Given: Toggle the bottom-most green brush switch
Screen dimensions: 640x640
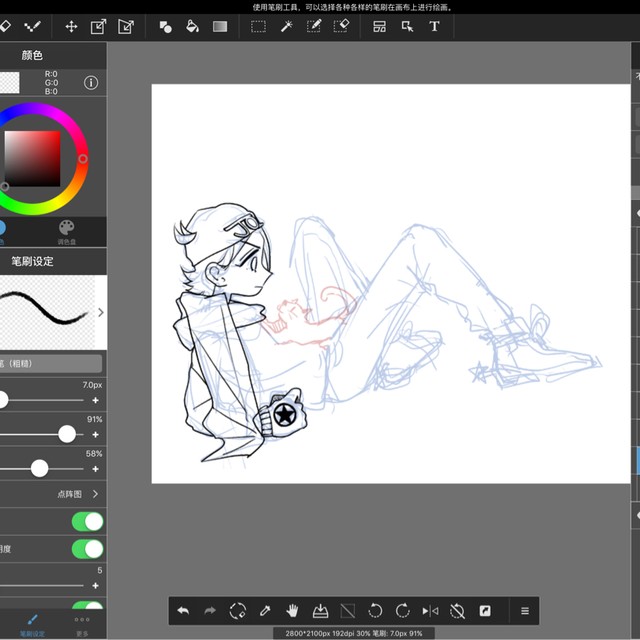Looking at the screenshot, I should pos(87,606).
